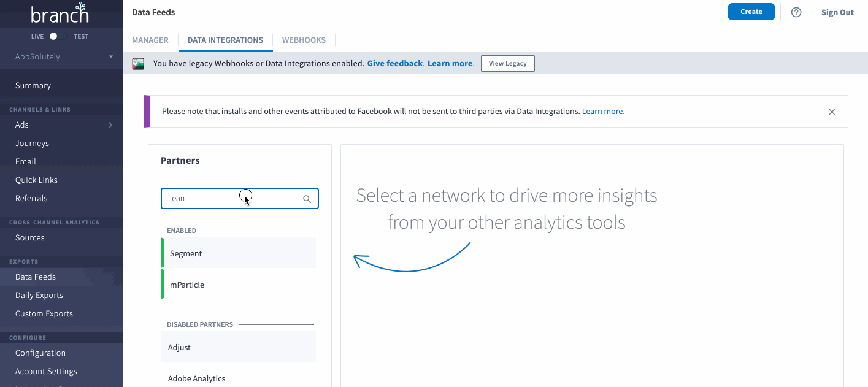Open the help question mark icon
868x387 pixels.
pos(796,12)
